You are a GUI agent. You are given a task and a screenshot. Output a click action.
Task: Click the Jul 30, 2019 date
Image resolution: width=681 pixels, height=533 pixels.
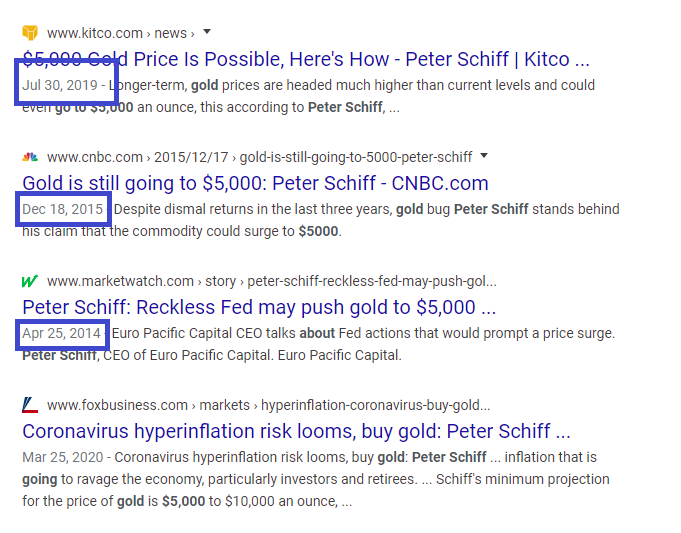[x=60, y=85]
